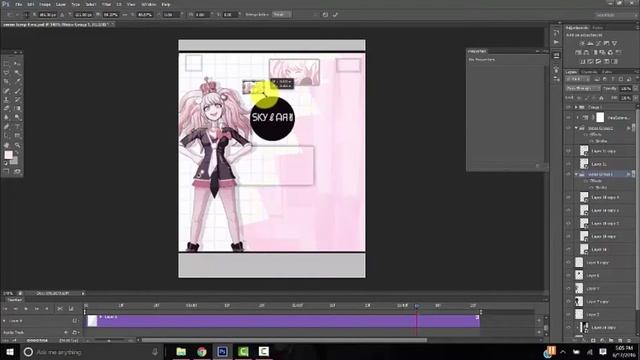640x360 pixels.
Task: Select the Zoom tool
Action: [18, 145]
